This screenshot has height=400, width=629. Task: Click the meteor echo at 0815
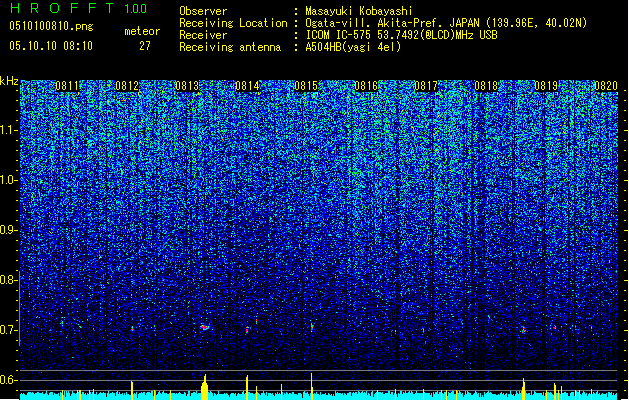click(311, 327)
